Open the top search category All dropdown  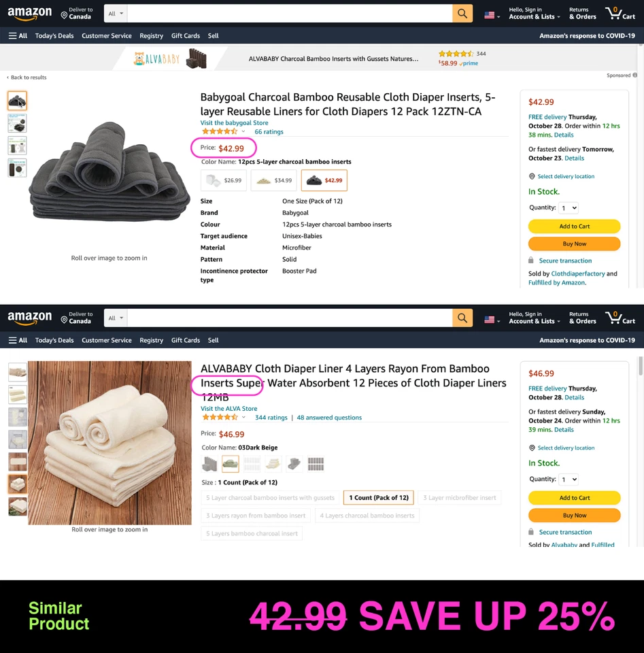[116, 14]
